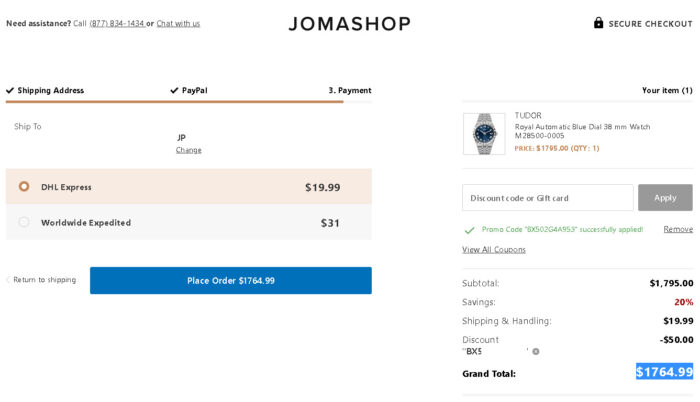Call the assistance phone number link
The image size is (700, 402).
116,23
